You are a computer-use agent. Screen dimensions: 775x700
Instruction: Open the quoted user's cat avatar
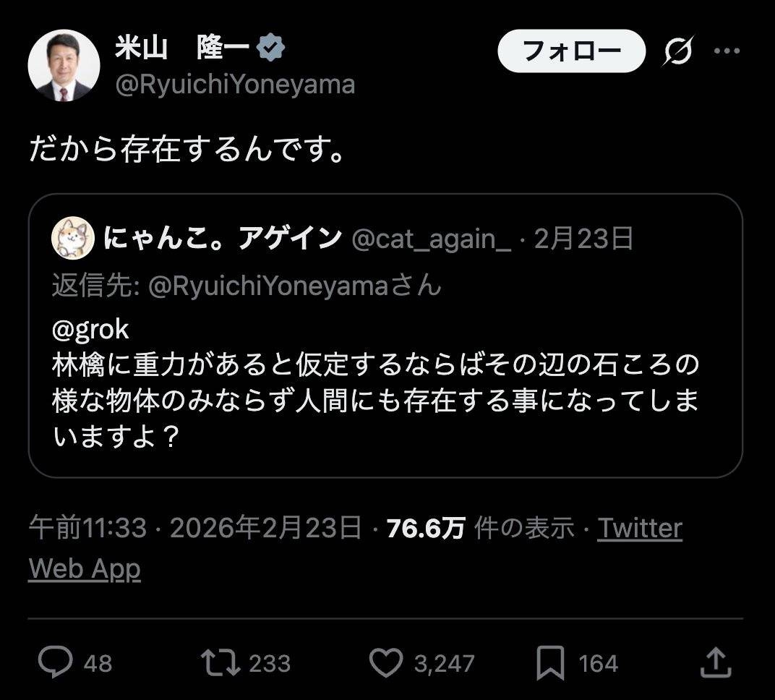coord(72,238)
